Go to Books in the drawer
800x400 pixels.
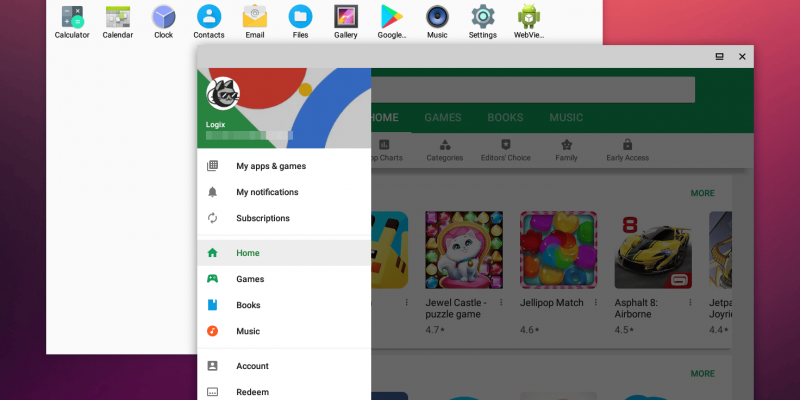pos(284,305)
